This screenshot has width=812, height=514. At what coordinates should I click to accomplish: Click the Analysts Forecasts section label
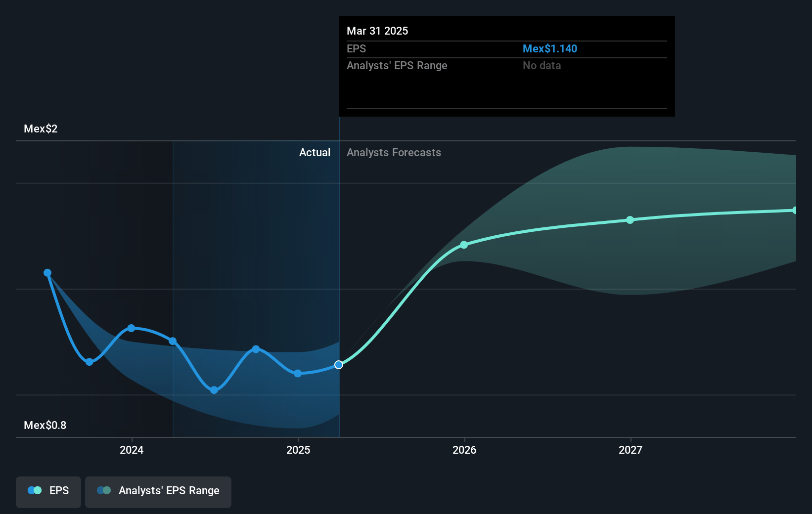[x=394, y=152]
